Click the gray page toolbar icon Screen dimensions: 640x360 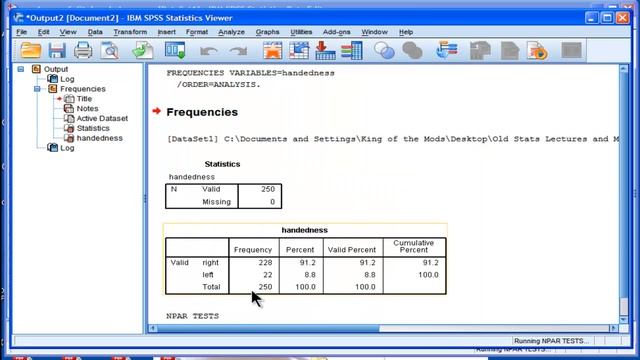tap(509, 51)
